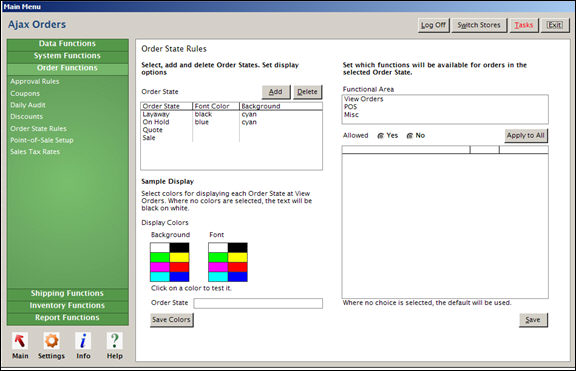This screenshot has width=576, height=371.
Task: Expand the Report Functions section
Action: pos(68,318)
